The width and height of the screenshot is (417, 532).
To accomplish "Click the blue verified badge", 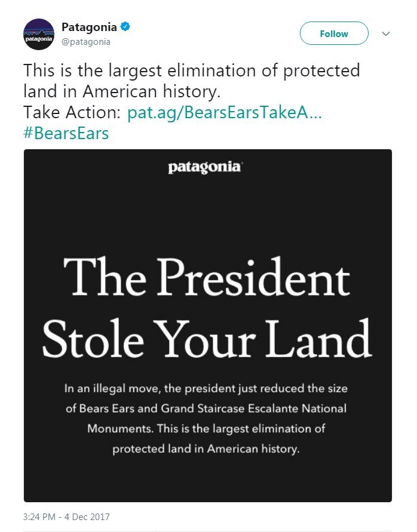I will [x=125, y=27].
